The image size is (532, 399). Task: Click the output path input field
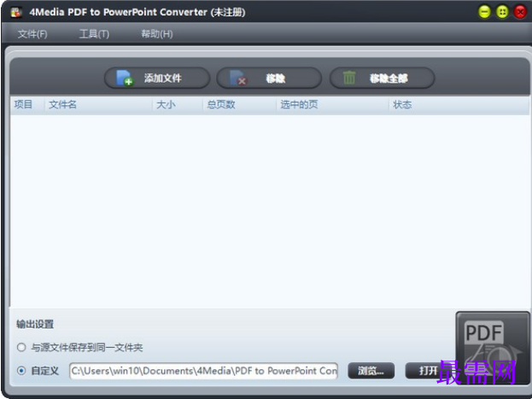point(203,371)
